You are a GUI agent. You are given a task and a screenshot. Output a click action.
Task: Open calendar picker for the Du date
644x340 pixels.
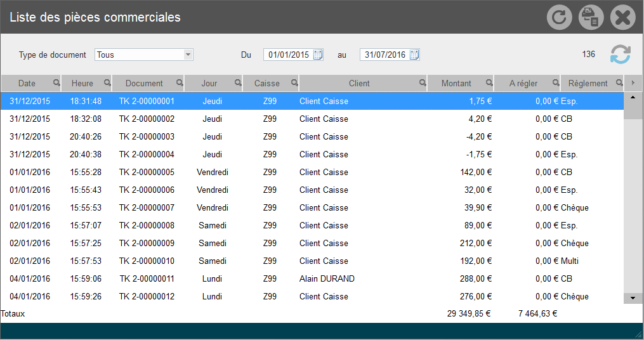click(x=318, y=55)
